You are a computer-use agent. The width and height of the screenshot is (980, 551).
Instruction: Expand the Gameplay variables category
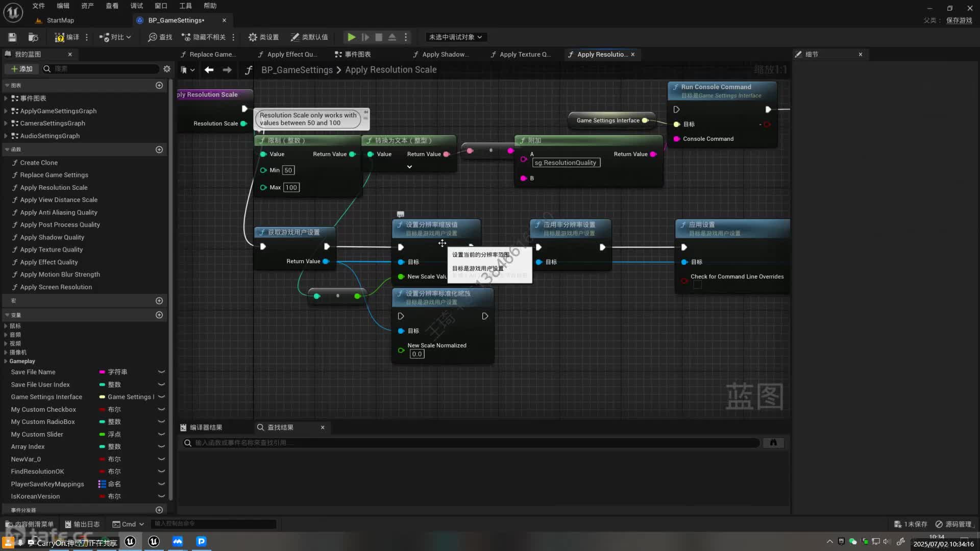click(x=6, y=361)
